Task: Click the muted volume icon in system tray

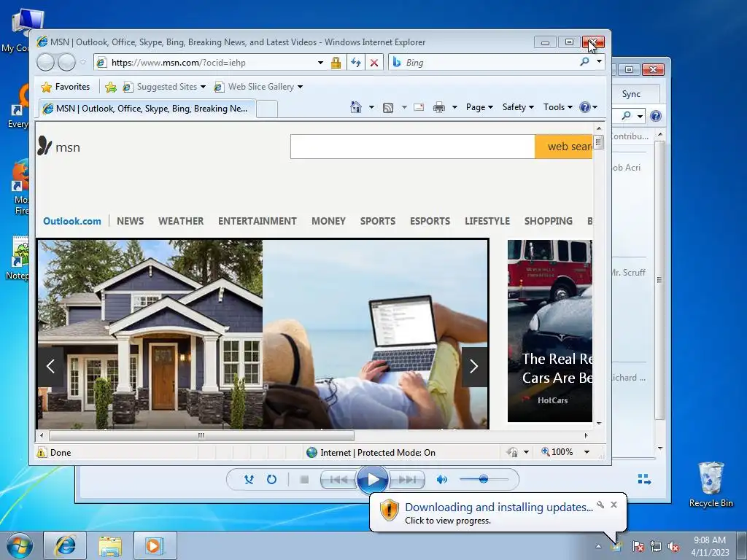Action: [673, 546]
